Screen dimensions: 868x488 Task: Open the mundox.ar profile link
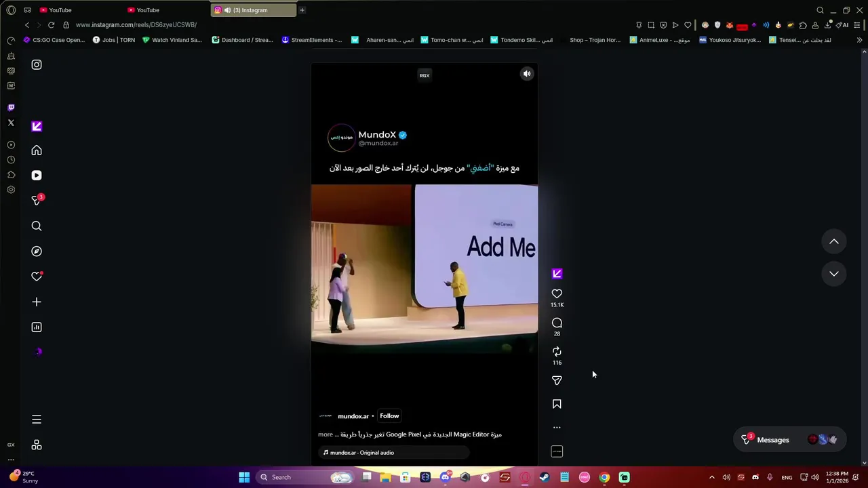tap(353, 416)
